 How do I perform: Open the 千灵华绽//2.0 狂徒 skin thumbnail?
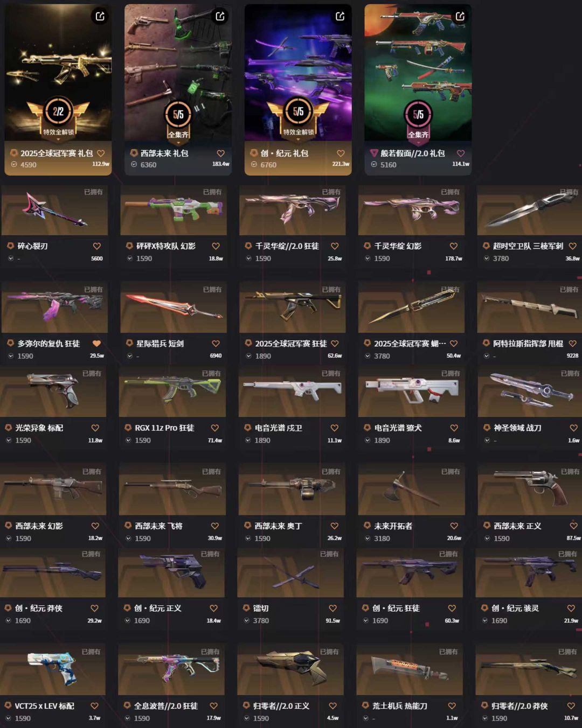(x=293, y=211)
